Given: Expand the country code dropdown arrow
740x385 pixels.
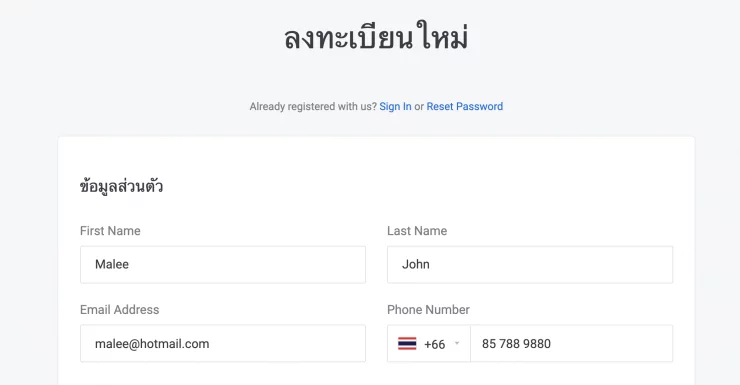Looking at the screenshot, I should 457,343.
